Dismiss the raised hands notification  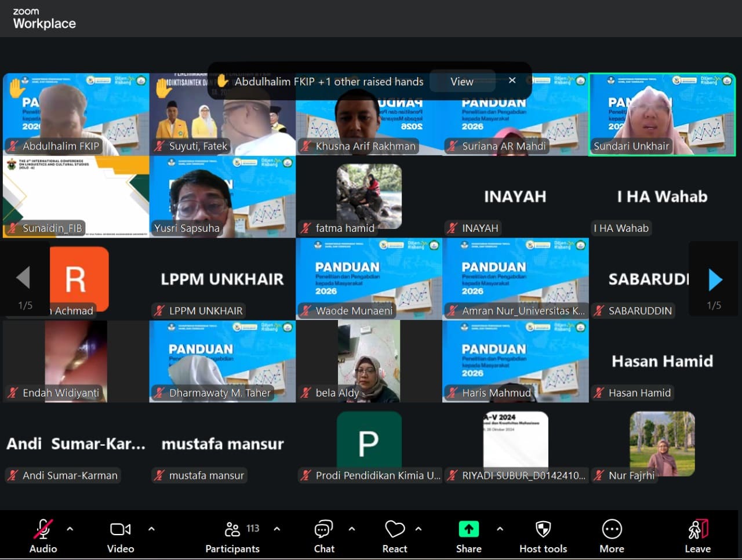pyautogui.click(x=512, y=81)
